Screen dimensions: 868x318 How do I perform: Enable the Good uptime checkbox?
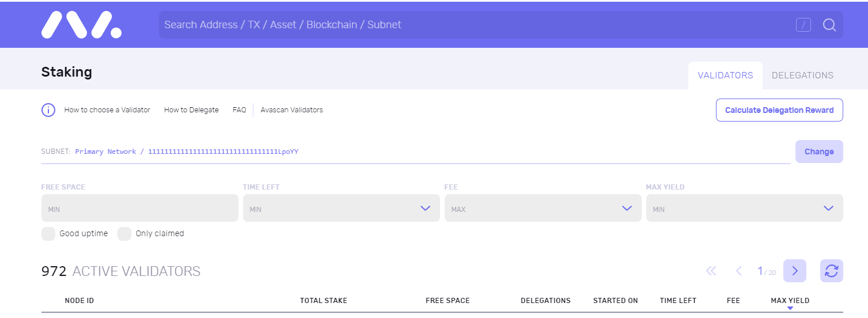[x=48, y=233]
